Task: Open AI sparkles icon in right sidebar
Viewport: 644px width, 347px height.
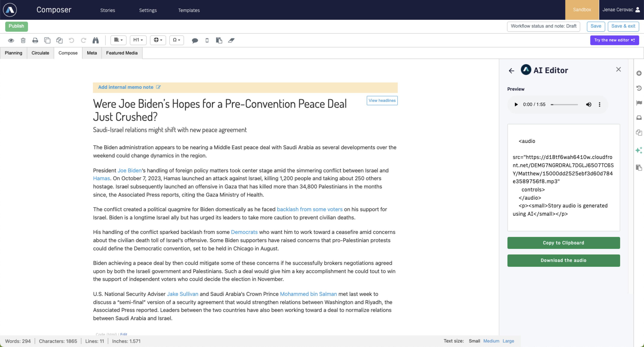Action: click(639, 150)
